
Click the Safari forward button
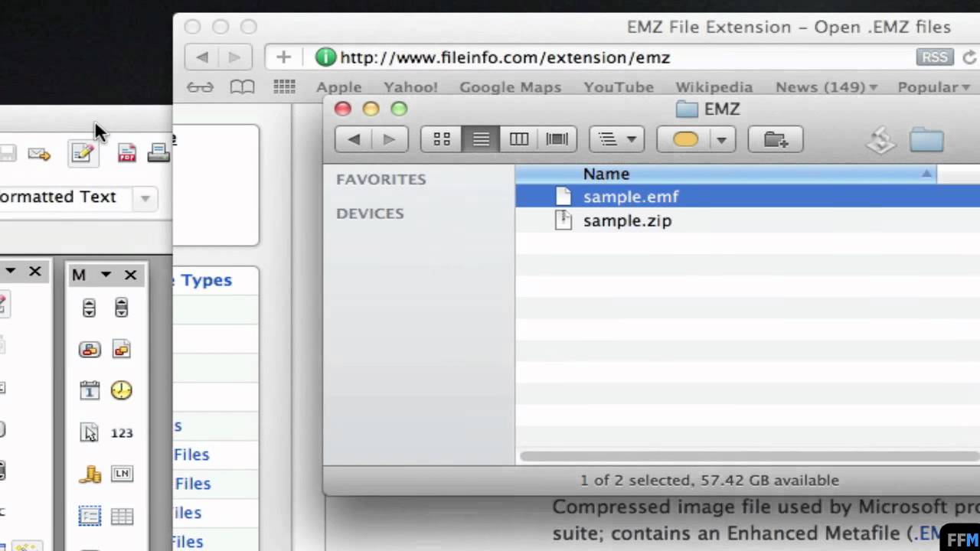[x=234, y=57]
